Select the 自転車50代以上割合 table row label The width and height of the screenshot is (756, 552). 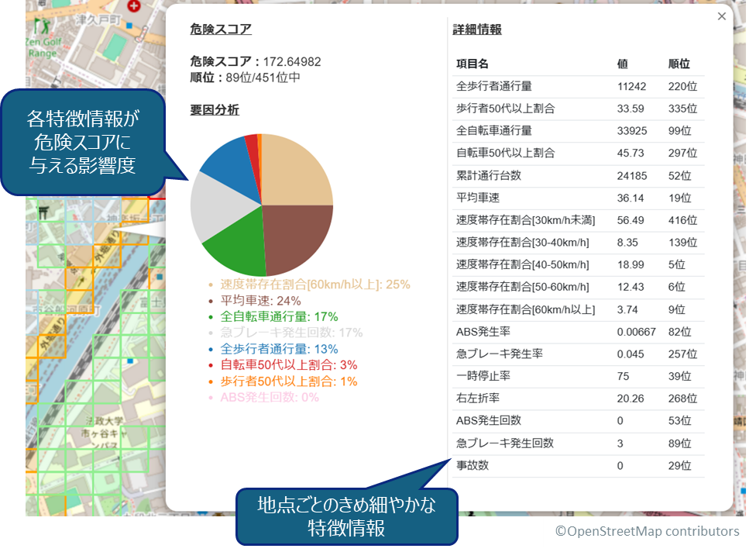click(505, 153)
